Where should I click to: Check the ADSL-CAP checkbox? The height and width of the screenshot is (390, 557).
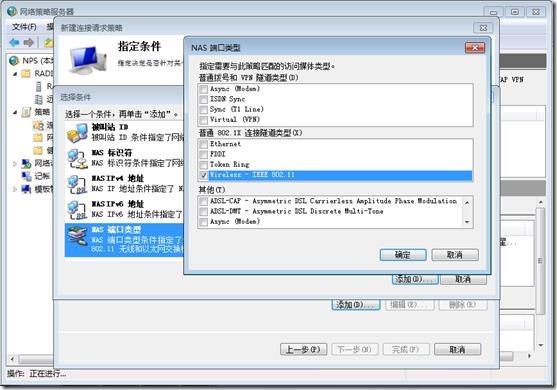204,201
